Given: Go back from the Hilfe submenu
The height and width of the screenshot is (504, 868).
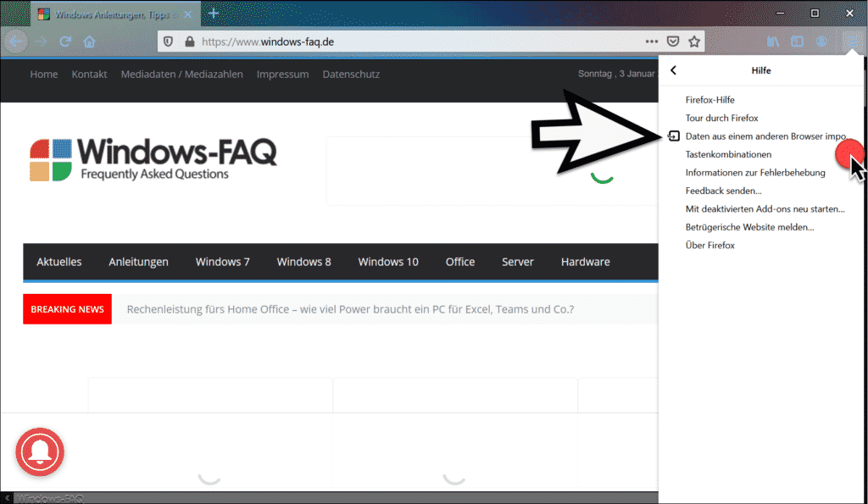Looking at the screenshot, I should click(673, 70).
